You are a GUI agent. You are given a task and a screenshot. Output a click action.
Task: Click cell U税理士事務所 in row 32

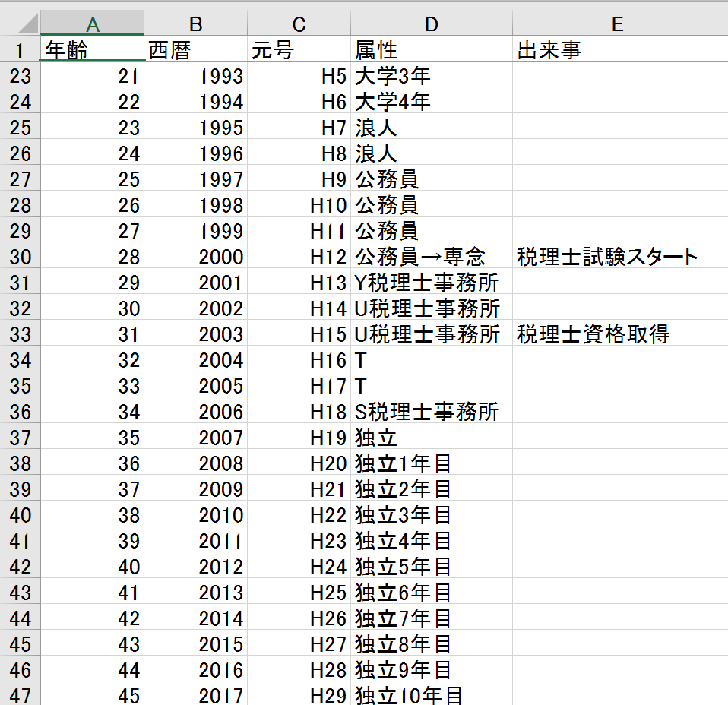click(432, 308)
